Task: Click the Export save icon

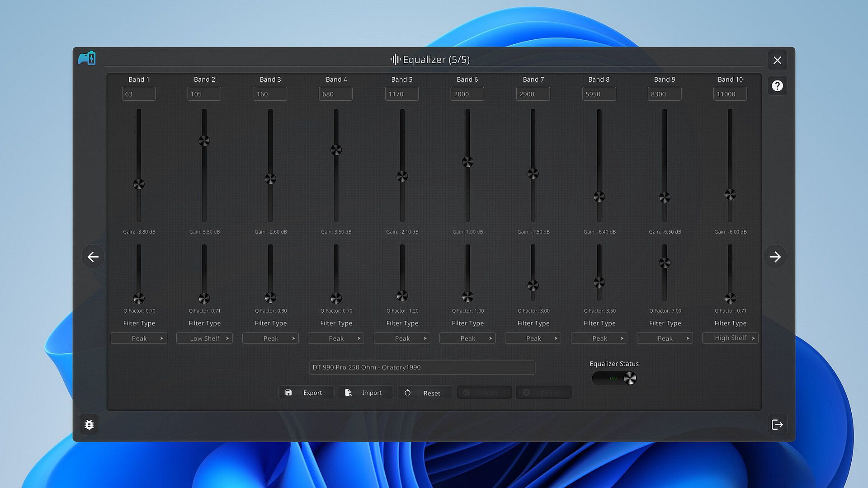Action: [288, 393]
